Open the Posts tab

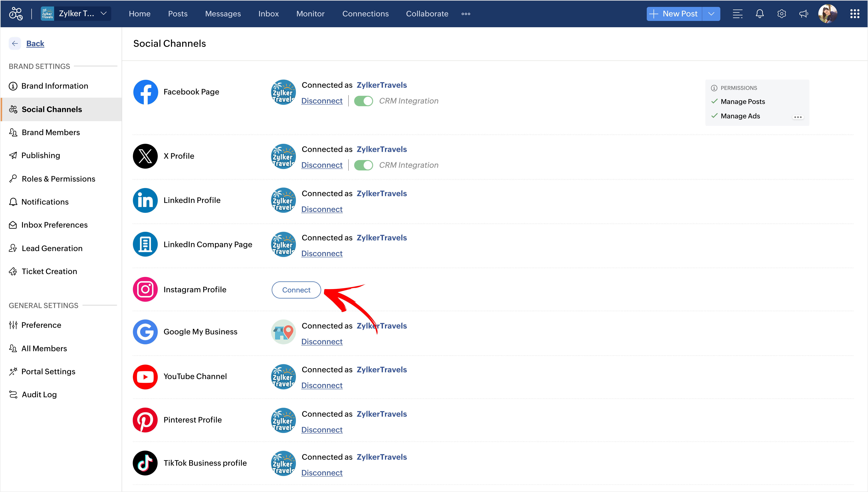click(178, 14)
